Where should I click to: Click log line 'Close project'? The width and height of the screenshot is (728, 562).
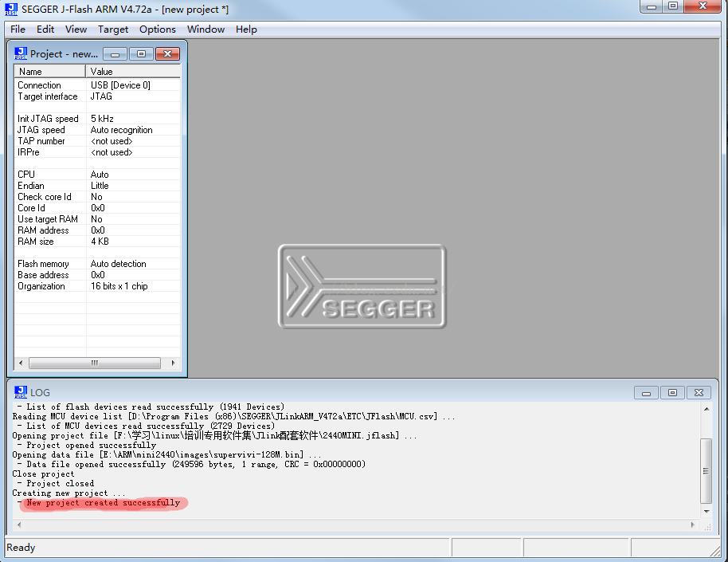coord(43,474)
